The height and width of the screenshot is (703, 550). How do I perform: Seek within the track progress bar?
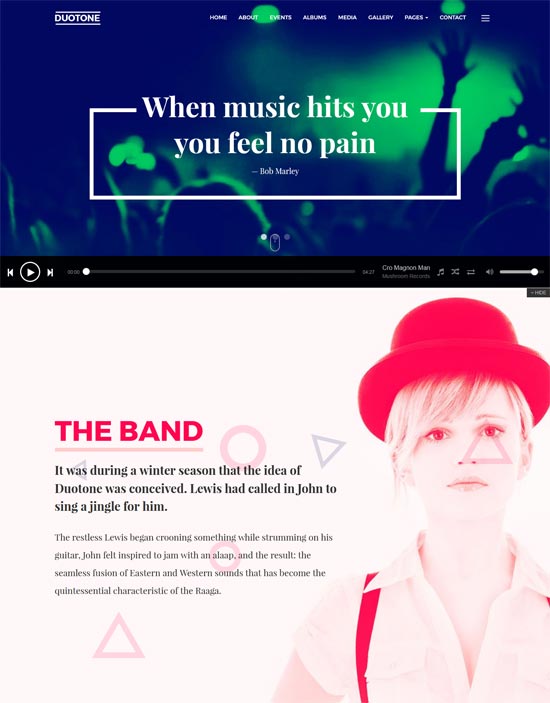(220, 272)
